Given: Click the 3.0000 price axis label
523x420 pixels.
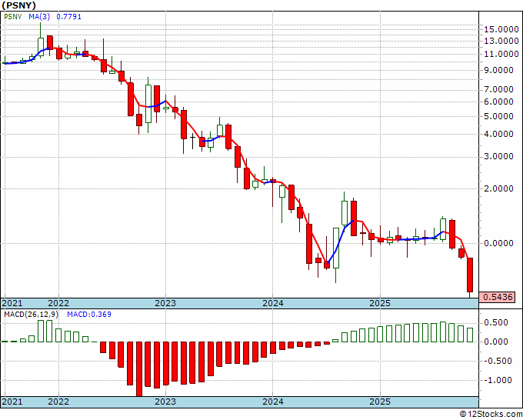Looking at the screenshot, I should pyautogui.click(x=499, y=156).
